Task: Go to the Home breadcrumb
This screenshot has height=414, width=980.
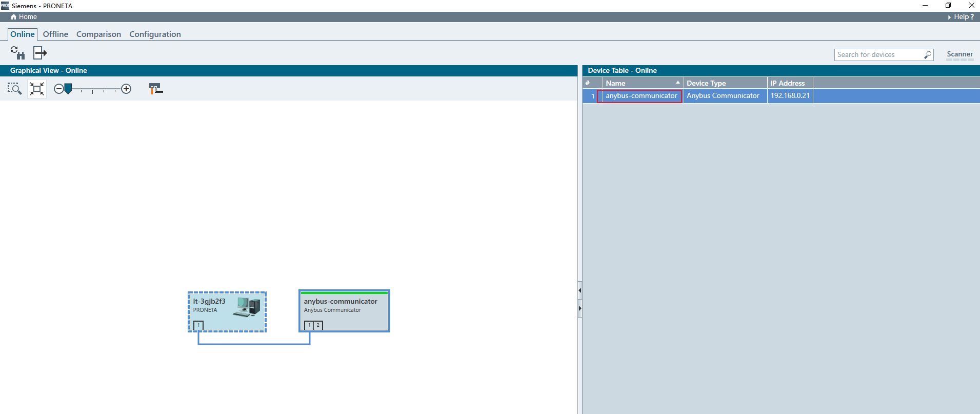Action: pos(24,17)
